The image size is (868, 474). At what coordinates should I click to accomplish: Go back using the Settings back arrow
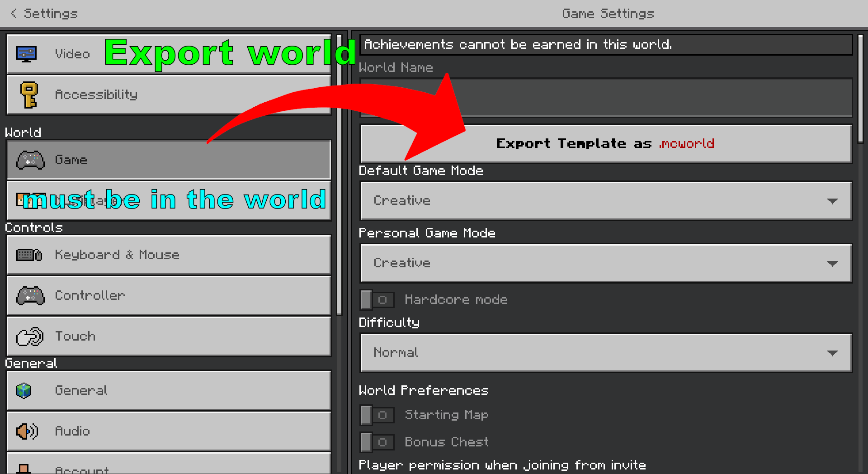click(x=14, y=14)
